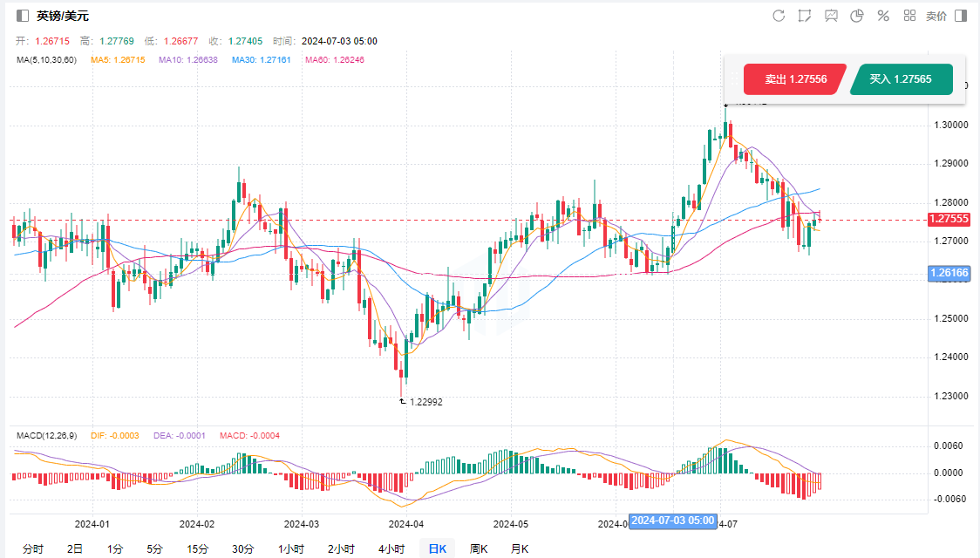Switch the 卖价 price type
This screenshot has height=558, width=980.
936,16
